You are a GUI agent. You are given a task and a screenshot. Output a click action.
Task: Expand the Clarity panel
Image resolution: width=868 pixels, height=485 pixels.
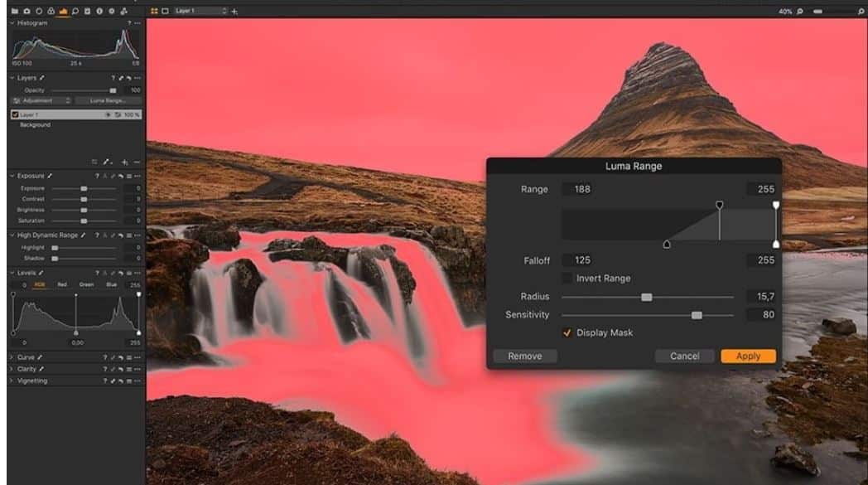12,369
